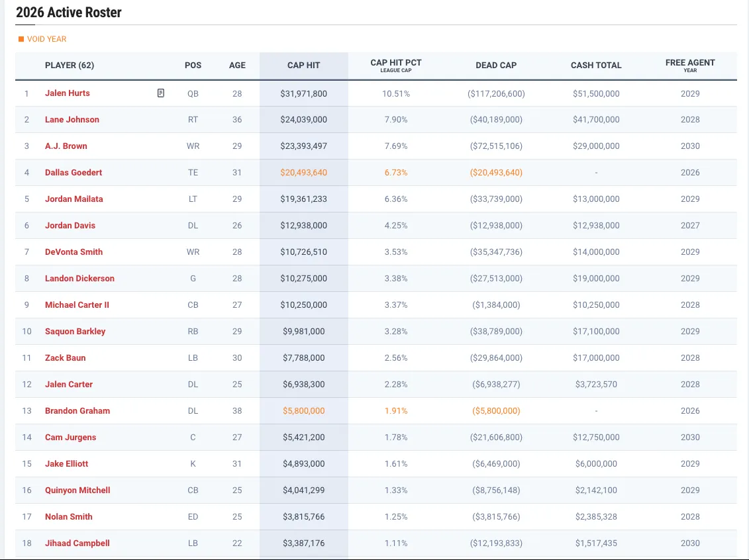Open Brandon Graham player link
Image resolution: width=749 pixels, height=560 pixels.
[x=77, y=411]
